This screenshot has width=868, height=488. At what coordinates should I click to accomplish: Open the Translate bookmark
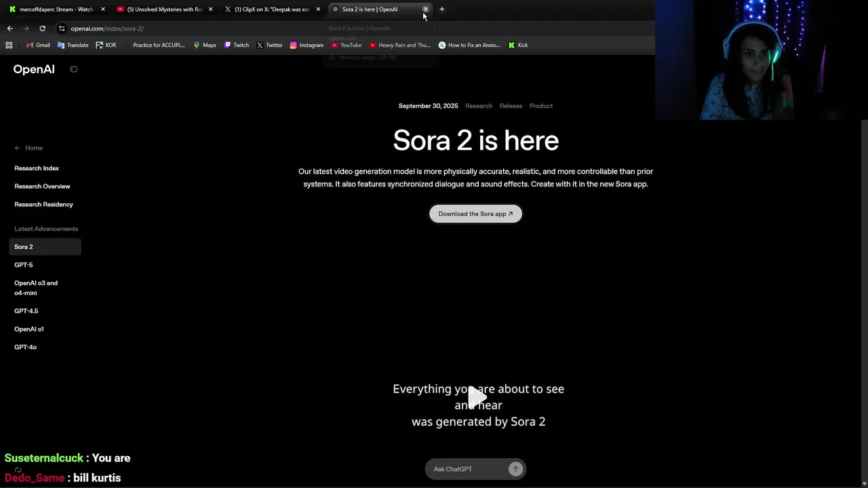tap(73, 45)
